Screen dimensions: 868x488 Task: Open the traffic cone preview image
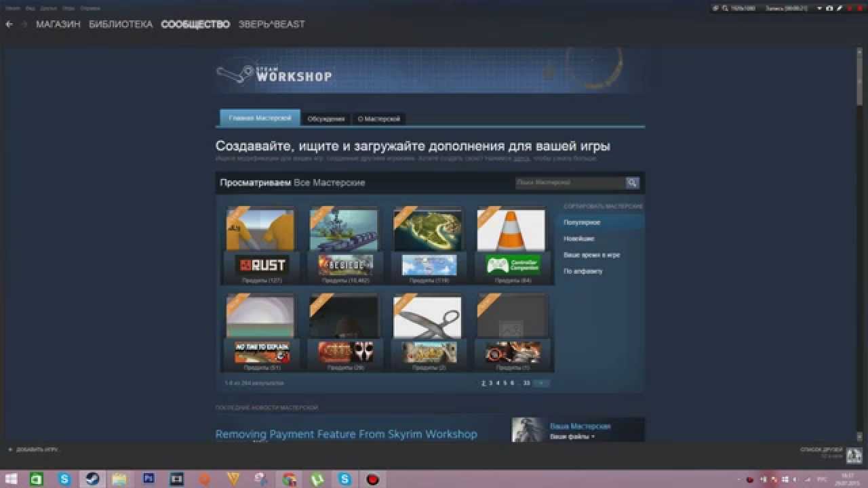click(x=511, y=230)
